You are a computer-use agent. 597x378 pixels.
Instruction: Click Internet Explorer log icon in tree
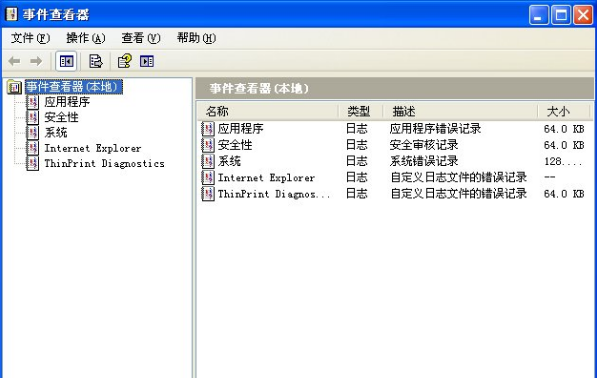pyautogui.click(x=33, y=148)
